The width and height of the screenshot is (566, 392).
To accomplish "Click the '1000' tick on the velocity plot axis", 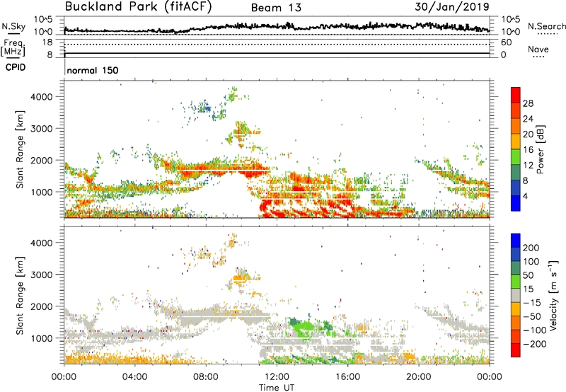I will point(41,338).
